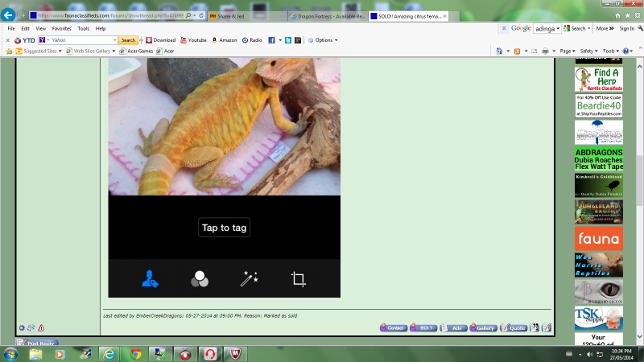The image size is (644, 362).
Task: Click the browser forward arrow button
Action: (23, 15)
